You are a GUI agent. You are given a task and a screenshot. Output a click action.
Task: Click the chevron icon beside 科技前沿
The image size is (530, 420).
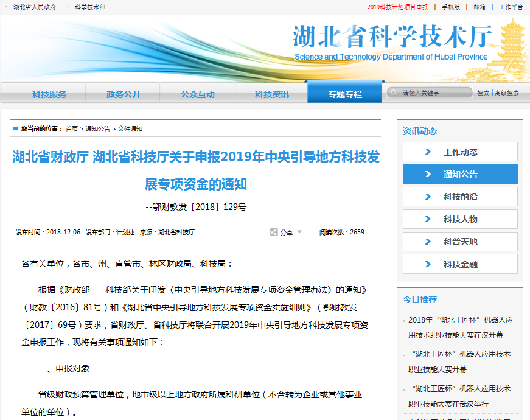point(428,197)
